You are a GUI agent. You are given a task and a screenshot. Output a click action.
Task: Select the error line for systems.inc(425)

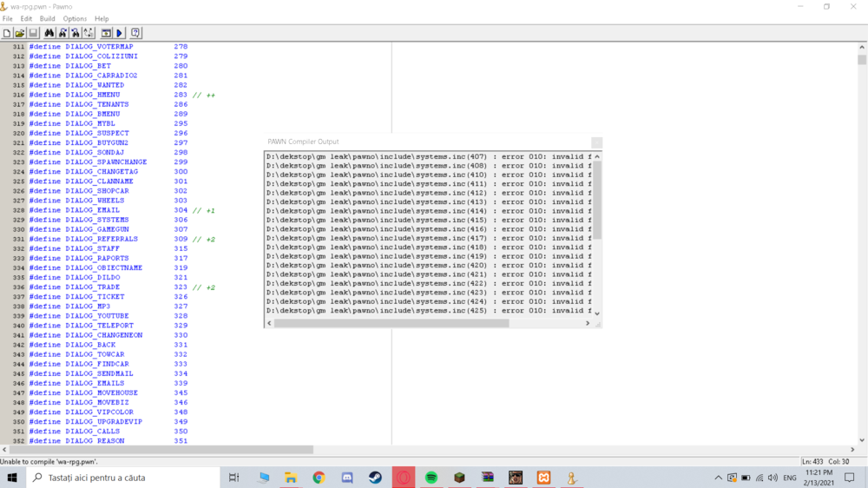pos(429,311)
